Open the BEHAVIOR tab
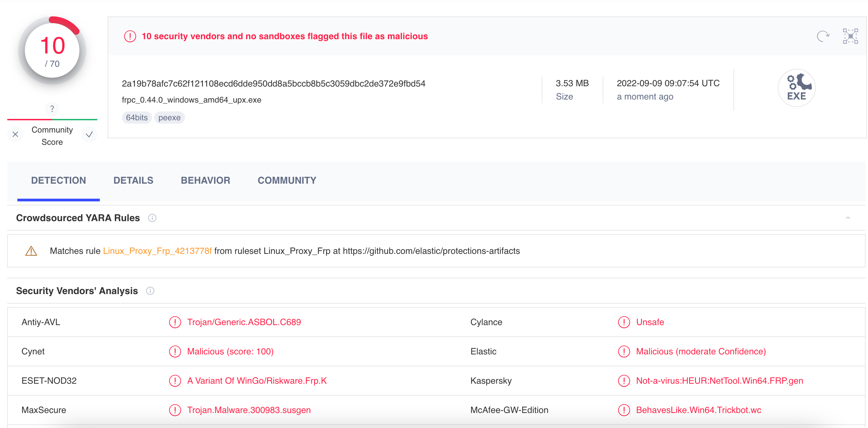 click(x=205, y=181)
